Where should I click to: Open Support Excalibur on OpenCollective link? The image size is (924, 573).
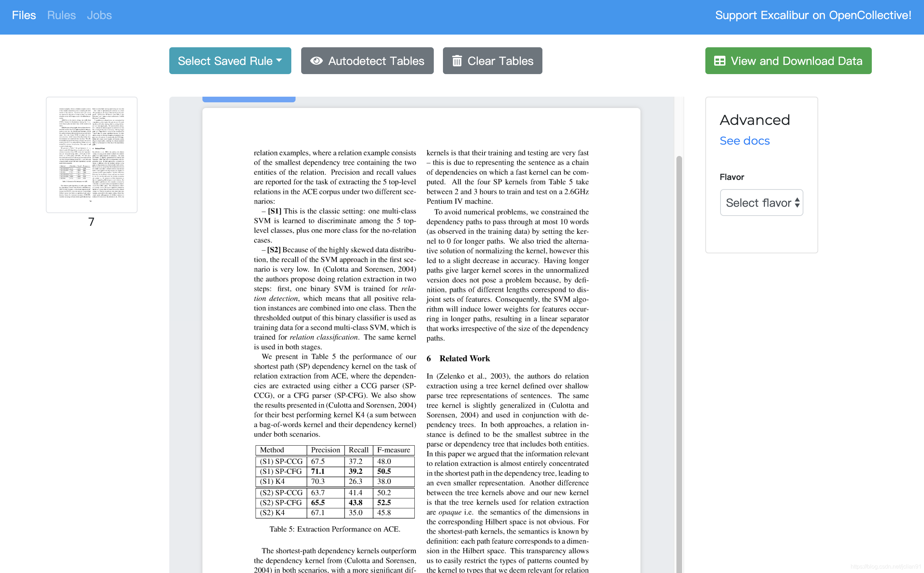[x=813, y=15]
